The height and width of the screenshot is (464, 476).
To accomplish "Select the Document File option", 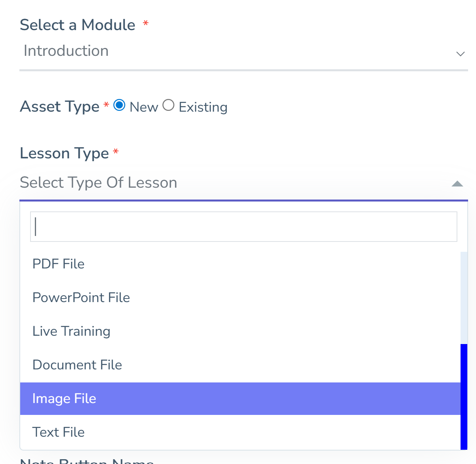I will pos(77,365).
